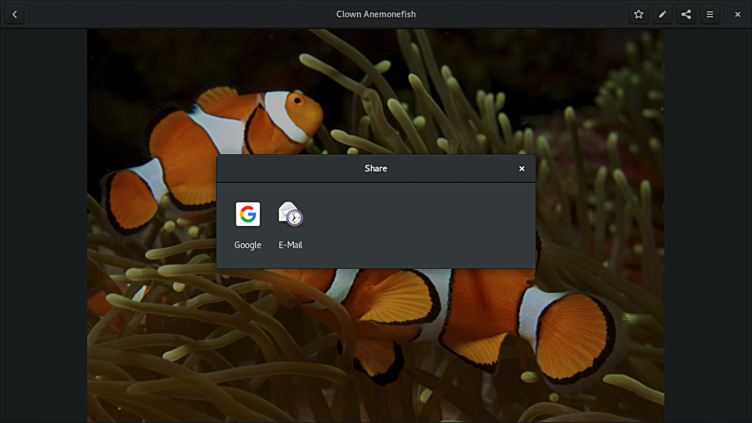The image size is (752, 423).
Task: Open the pencil edit tool
Action: 662,14
